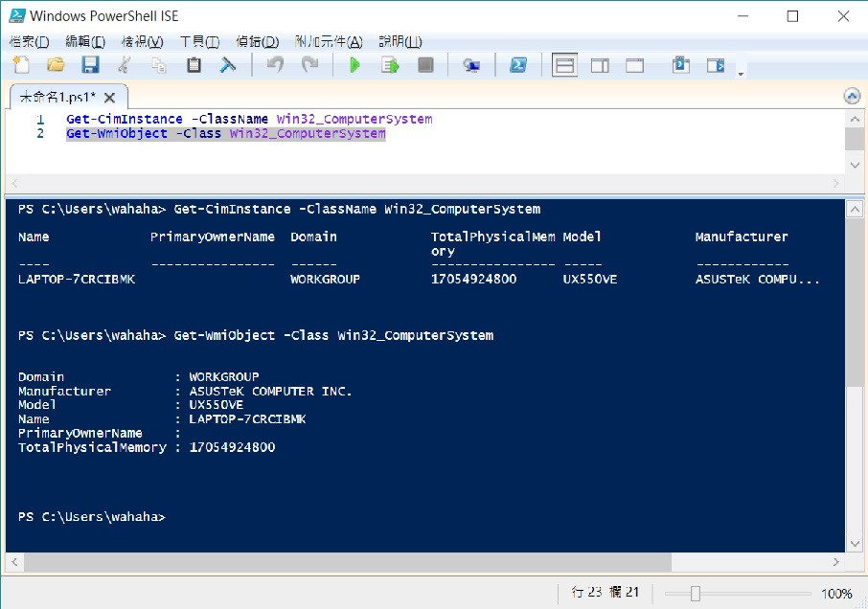Click line 1 Get-CimInstance command in editor

249,119
